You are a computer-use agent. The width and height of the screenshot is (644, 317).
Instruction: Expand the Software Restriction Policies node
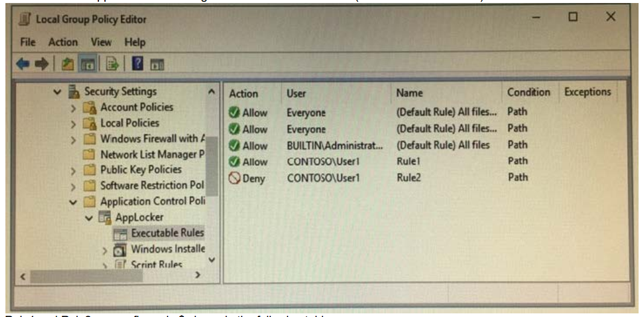click(x=73, y=187)
